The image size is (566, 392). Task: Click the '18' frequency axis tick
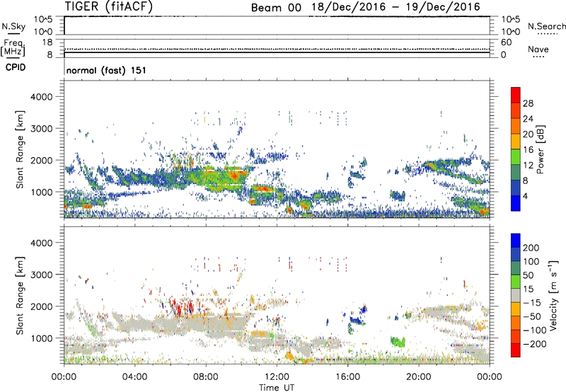pyautogui.click(x=47, y=42)
